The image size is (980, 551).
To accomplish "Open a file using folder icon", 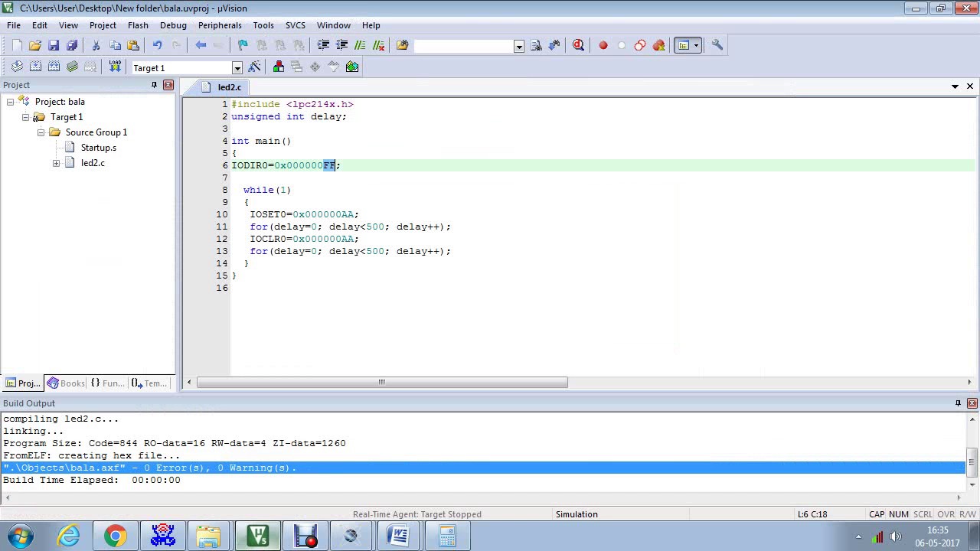I will click(x=35, y=45).
